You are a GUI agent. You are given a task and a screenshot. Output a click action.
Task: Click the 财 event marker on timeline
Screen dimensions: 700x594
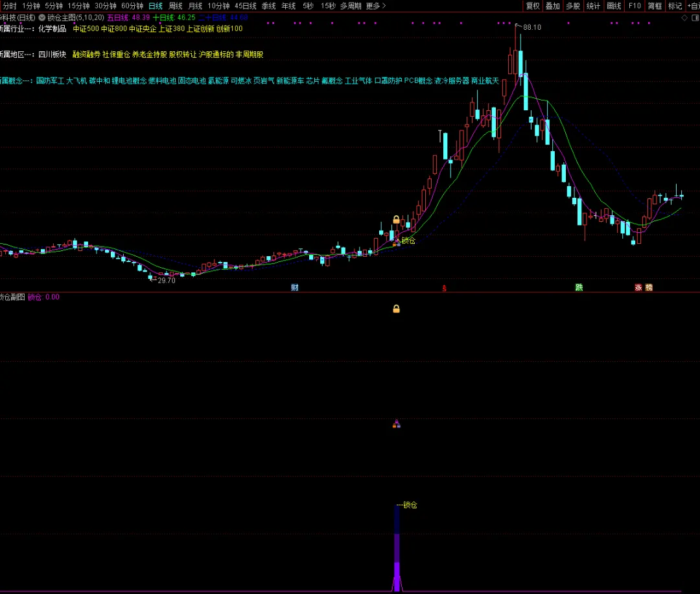tap(295, 288)
